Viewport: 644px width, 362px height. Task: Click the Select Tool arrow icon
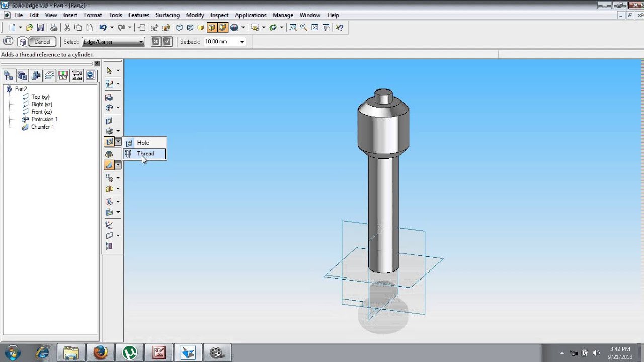tap(109, 71)
